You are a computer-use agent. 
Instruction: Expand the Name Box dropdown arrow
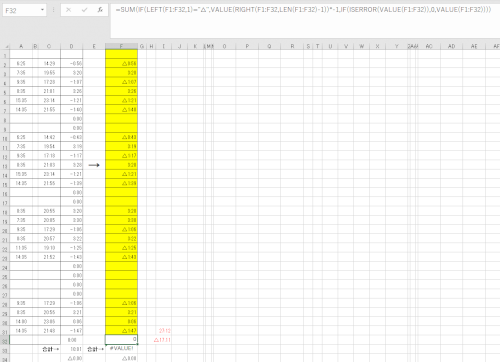(x=42, y=10)
